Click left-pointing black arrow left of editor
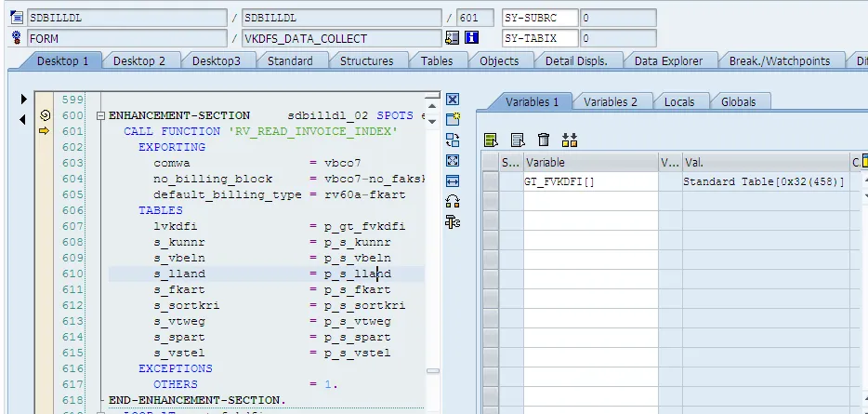Screen dimensions: 868x414 (24, 119)
